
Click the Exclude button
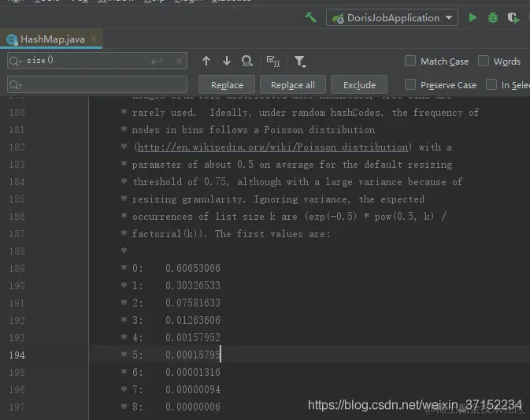[359, 84]
